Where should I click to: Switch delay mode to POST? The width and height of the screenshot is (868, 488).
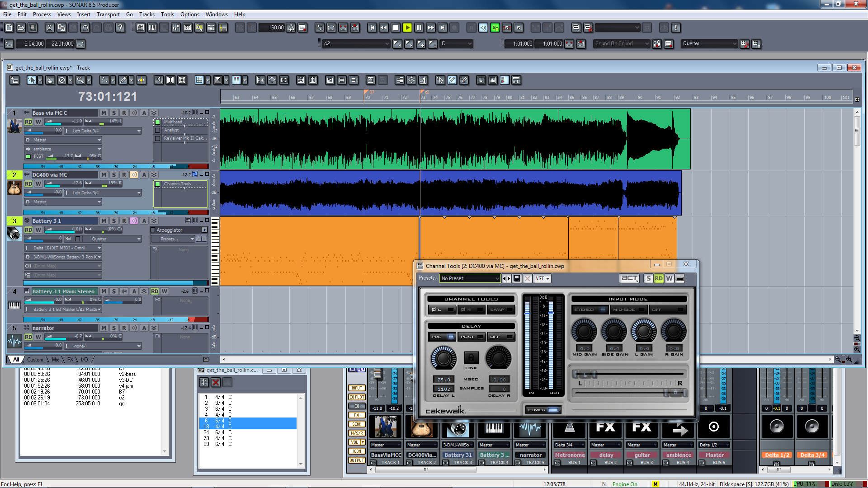click(472, 337)
